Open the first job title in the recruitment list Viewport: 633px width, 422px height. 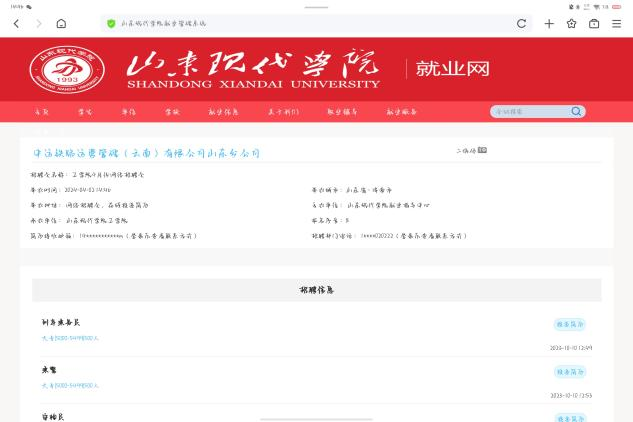click(61, 323)
